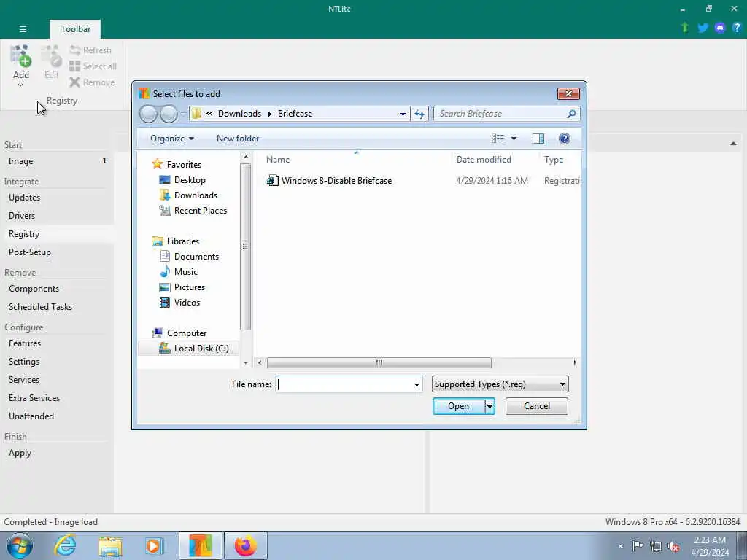Open Scheduled Tasks in the sidebar
Viewport: 747px width, 560px height.
click(x=57, y=307)
